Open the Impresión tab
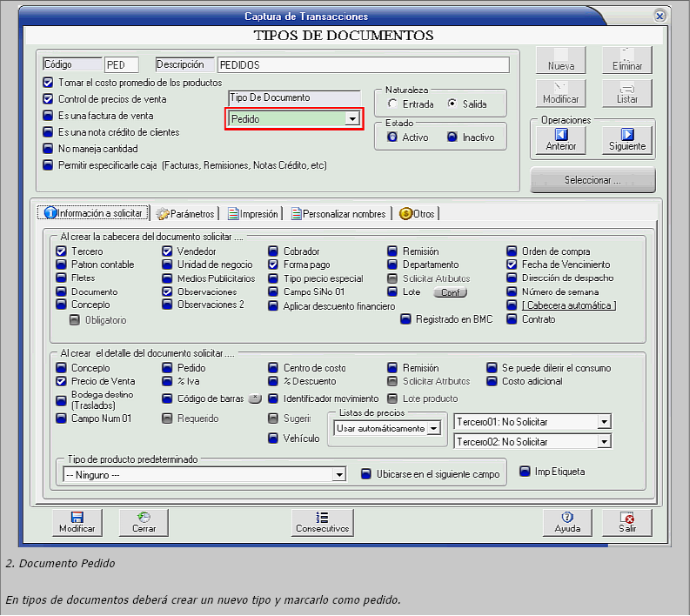The width and height of the screenshot is (690, 616). click(253, 213)
